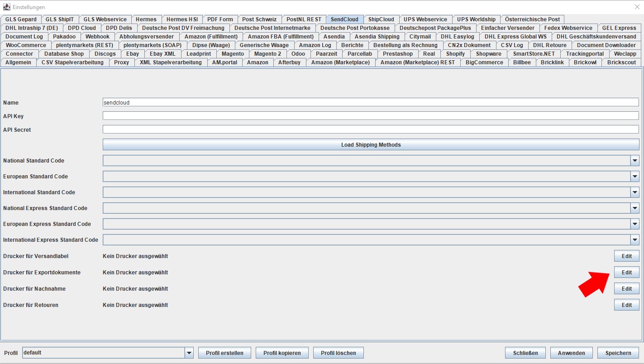Select the PDF Form tab
The image size is (644, 364).
coord(220,19)
